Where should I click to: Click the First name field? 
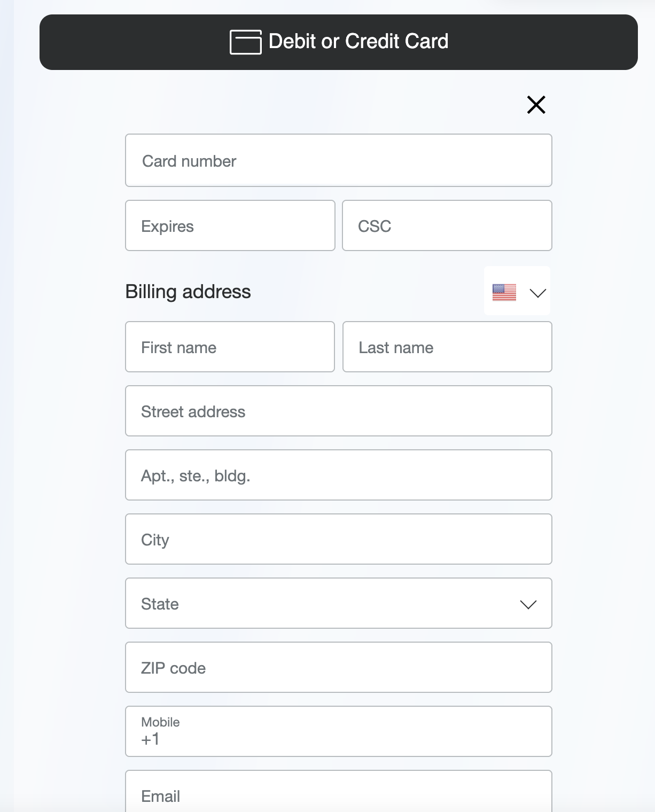[x=230, y=347]
